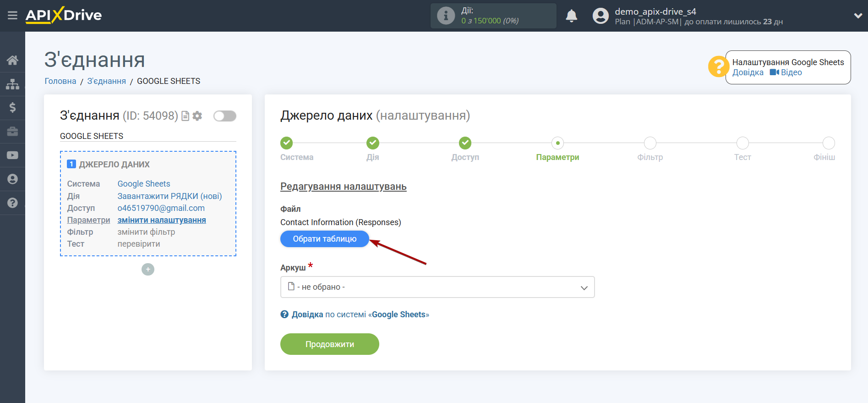Open the Довідка link in help box
The image size is (868, 403).
click(748, 72)
